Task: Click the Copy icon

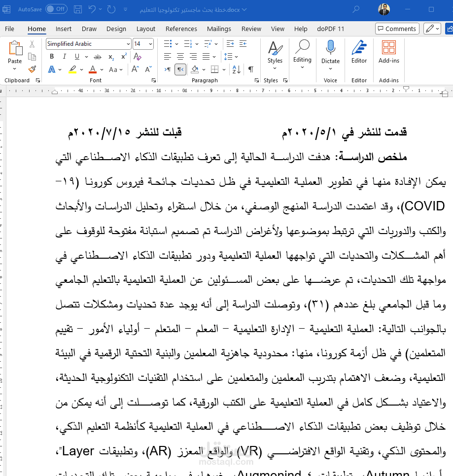Action: pos(32,57)
